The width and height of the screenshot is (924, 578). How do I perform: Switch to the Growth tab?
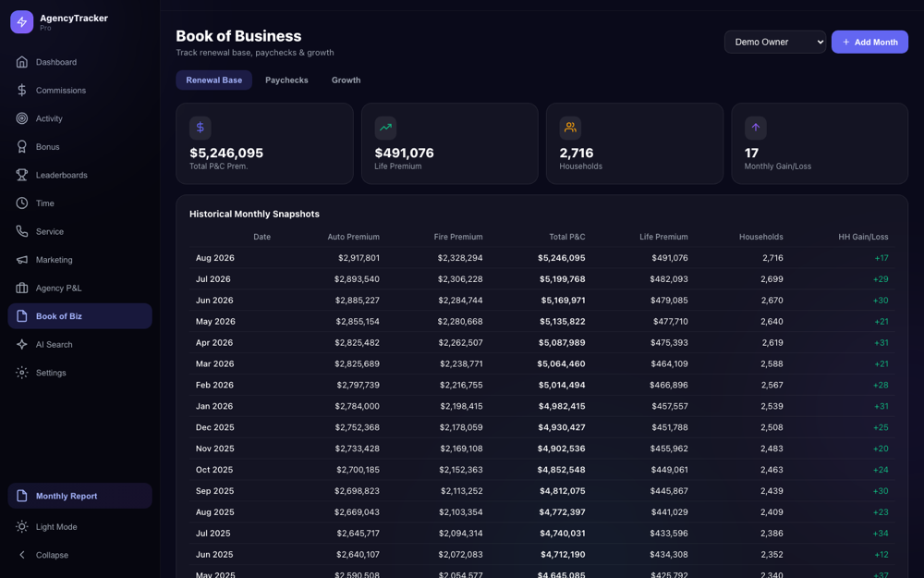point(346,80)
